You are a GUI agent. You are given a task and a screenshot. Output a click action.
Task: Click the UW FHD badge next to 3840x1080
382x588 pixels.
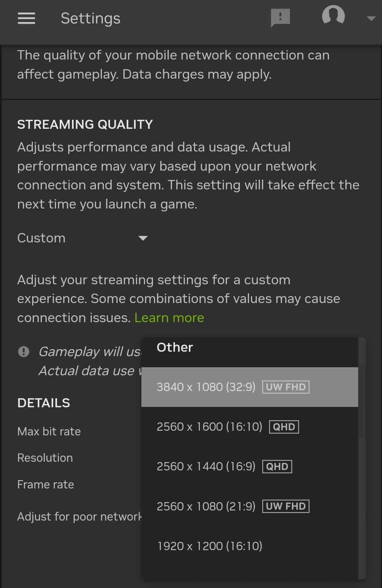point(285,387)
